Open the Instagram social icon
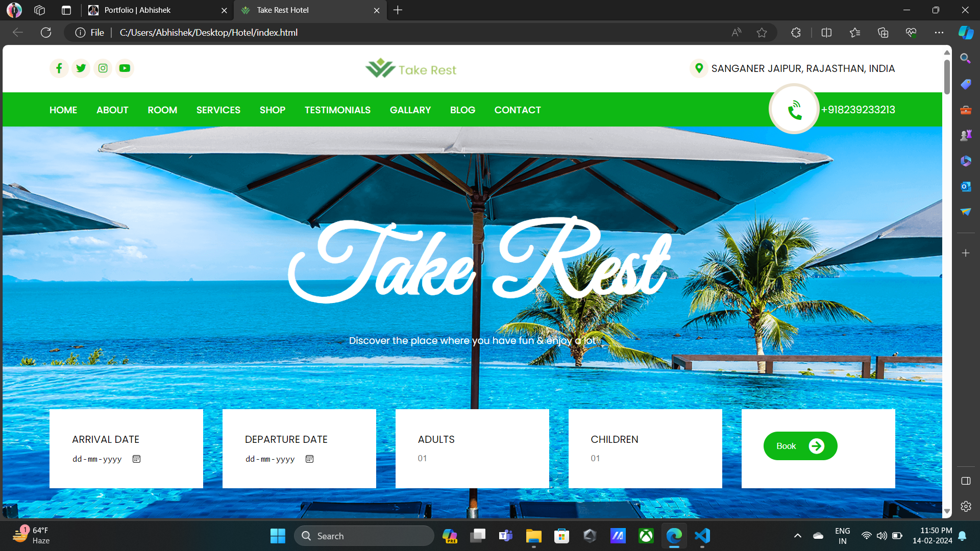This screenshot has height=551, width=980. click(103, 68)
